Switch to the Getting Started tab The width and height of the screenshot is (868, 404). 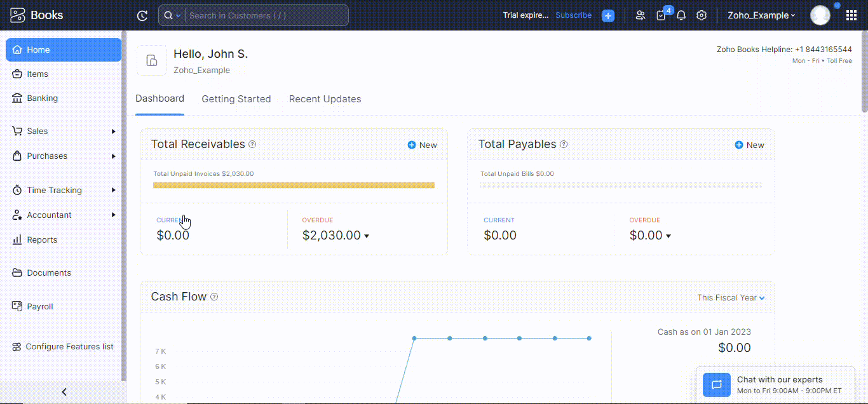click(x=236, y=98)
